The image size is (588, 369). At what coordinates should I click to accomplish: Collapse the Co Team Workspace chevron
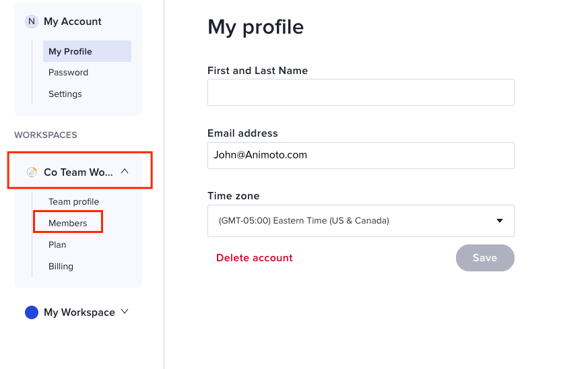[125, 172]
